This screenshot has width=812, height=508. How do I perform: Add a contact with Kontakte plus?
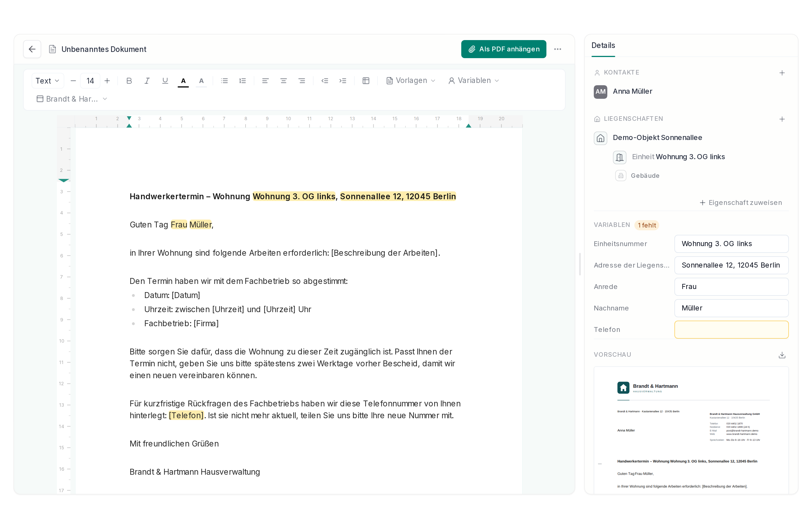pyautogui.click(x=782, y=73)
